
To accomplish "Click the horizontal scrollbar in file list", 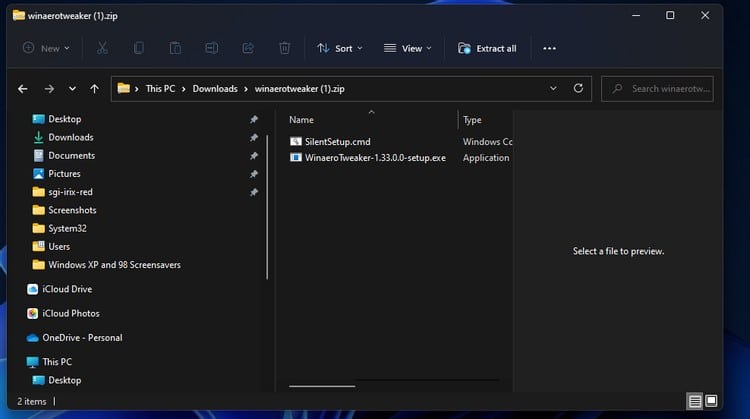I will coord(322,386).
